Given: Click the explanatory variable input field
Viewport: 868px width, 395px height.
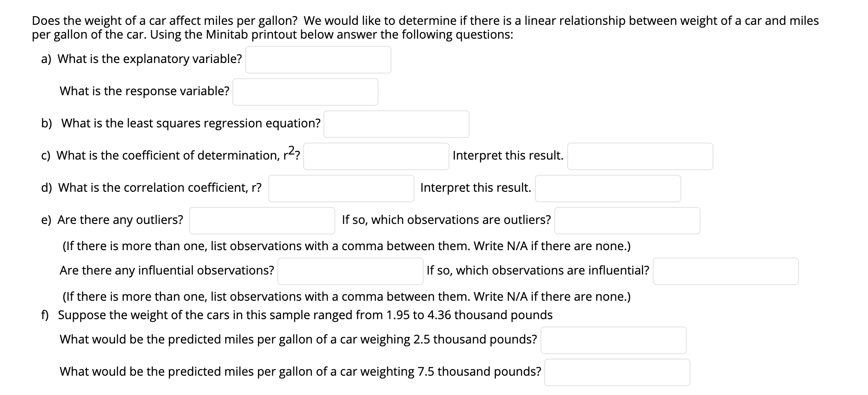Looking at the screenshot, I should (x=318, y=59).
